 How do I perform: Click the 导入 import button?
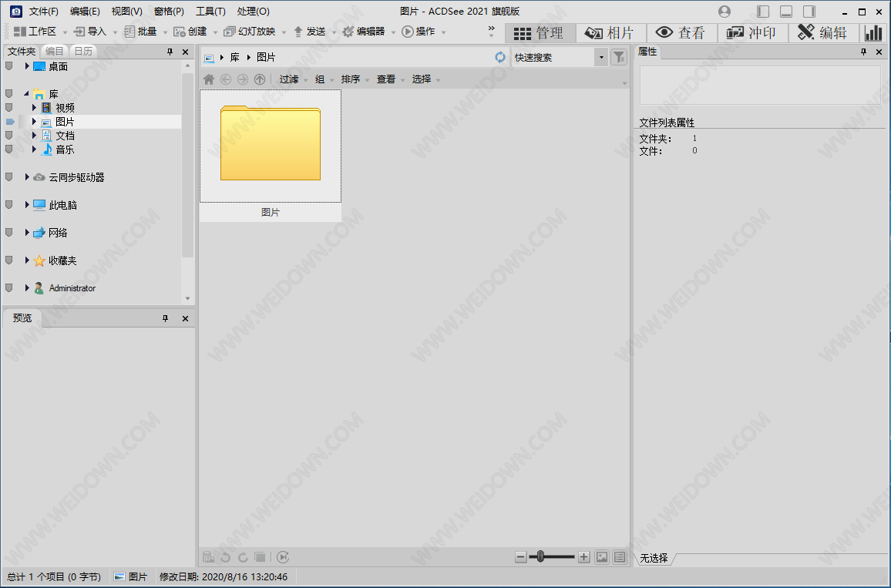90,32
